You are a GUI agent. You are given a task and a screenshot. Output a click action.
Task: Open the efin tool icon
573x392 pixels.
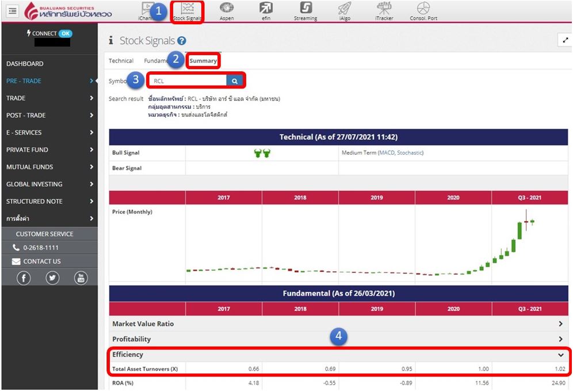[266, 10]
